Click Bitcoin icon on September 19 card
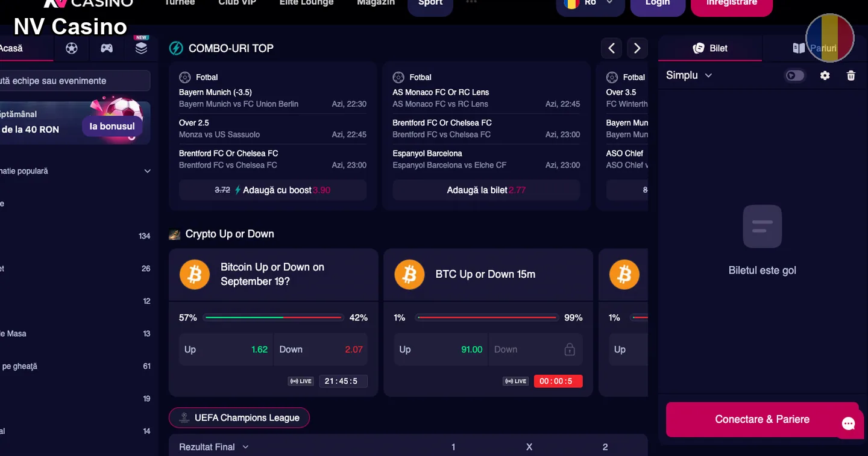 point(195,275)
